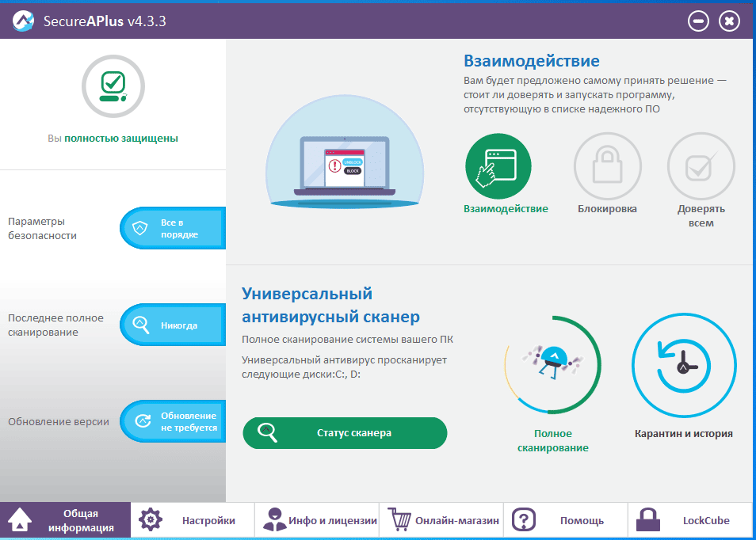The height and width of the screenshot is (540, 756).
Task: Click the Все в порядке security button
Action: click(x=173, y=228)
